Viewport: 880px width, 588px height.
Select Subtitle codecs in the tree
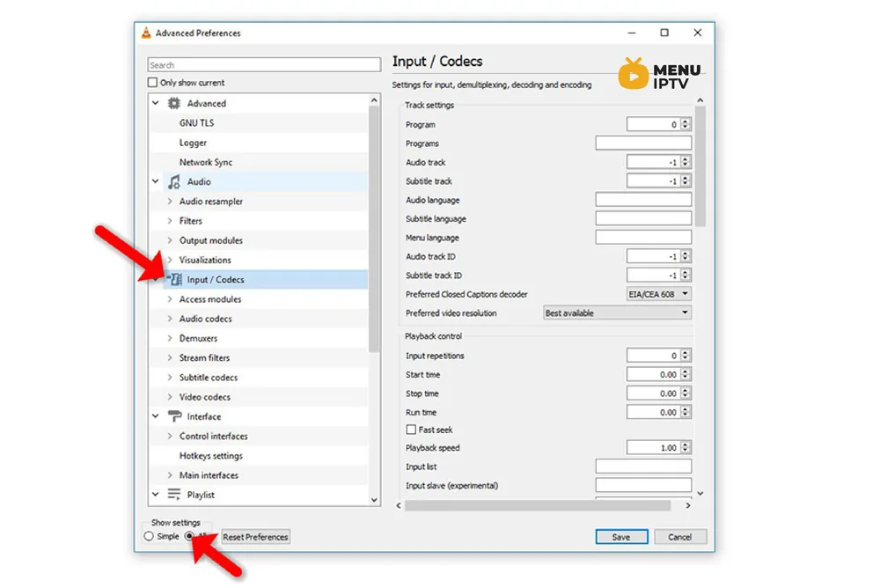click(209, 378)
